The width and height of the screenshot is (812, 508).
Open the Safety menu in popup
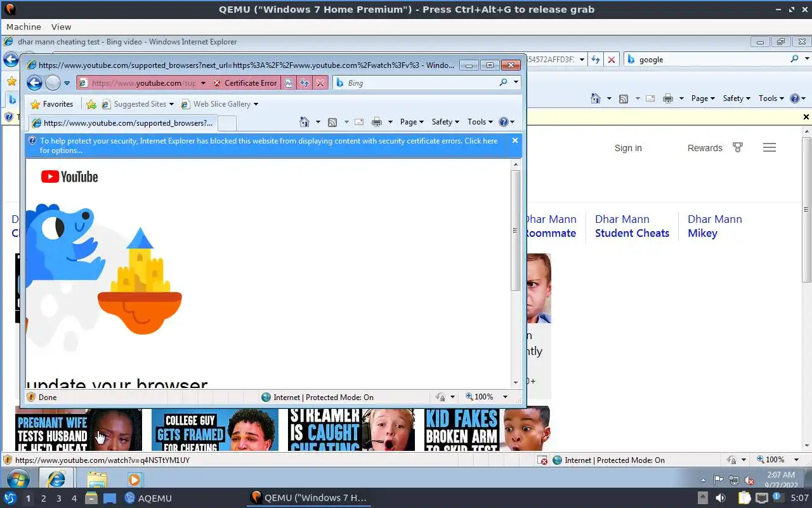(x=445, y=122)
